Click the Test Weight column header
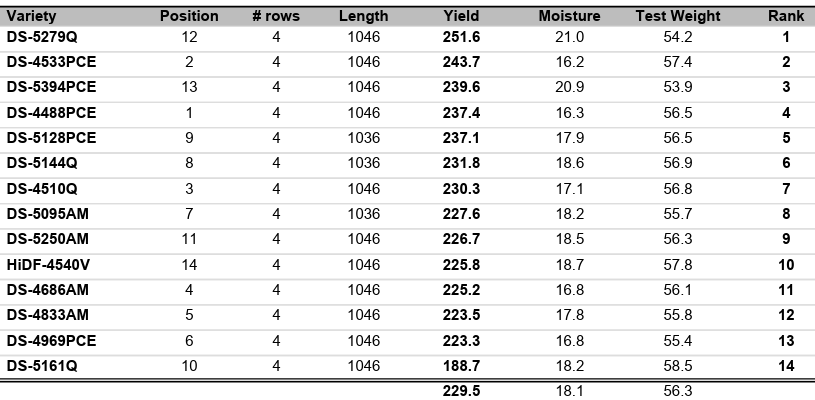 [676, 16]
